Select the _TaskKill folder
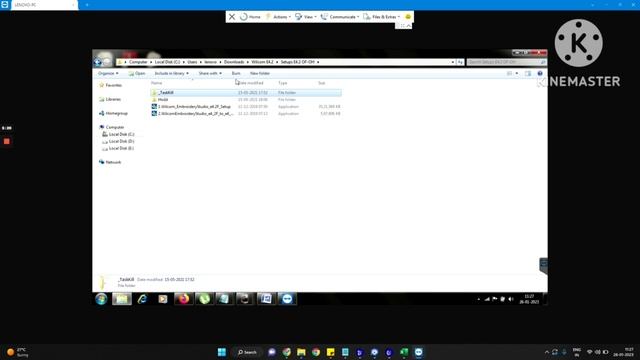 246,93
